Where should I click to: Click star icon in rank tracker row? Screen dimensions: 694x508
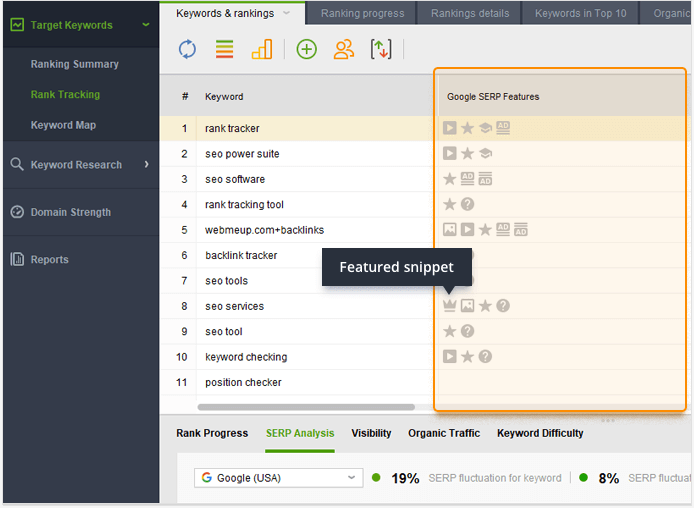tap(467, 128)
